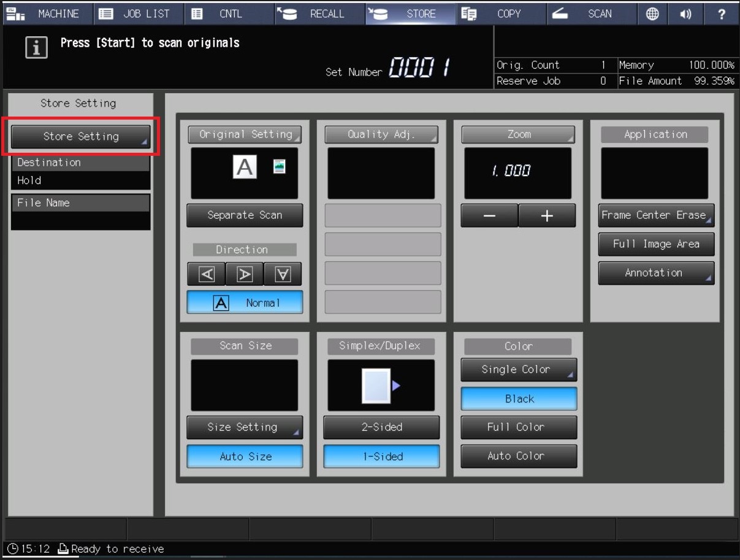The height and width of the screenshot is (560, 740).
Task: Open the Store Setting menu
Action: (80, 136)
